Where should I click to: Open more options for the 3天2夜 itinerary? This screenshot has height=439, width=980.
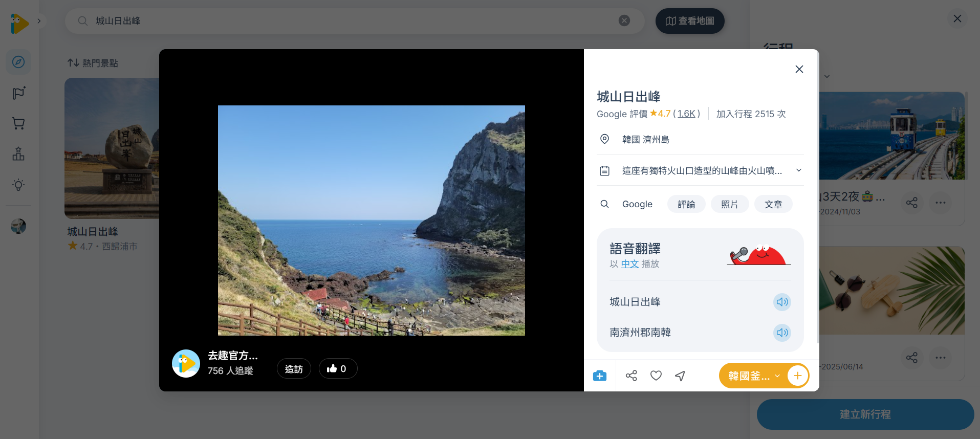tap(941, 203)
